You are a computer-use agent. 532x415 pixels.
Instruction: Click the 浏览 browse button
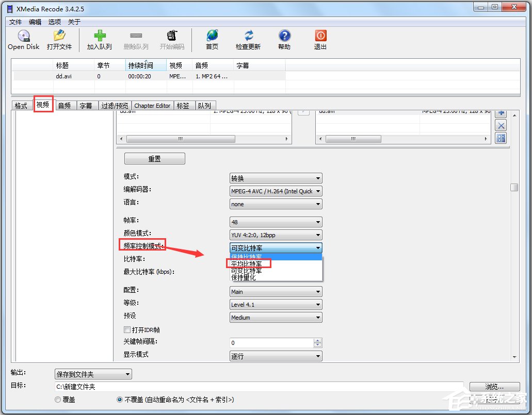coord(494,386)
